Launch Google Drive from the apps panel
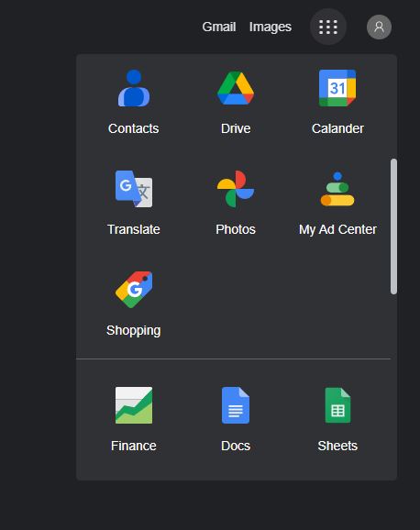Image resolution: width=420 pixels, height=530 pixels. pyautogui.click(x=236, y=88)
